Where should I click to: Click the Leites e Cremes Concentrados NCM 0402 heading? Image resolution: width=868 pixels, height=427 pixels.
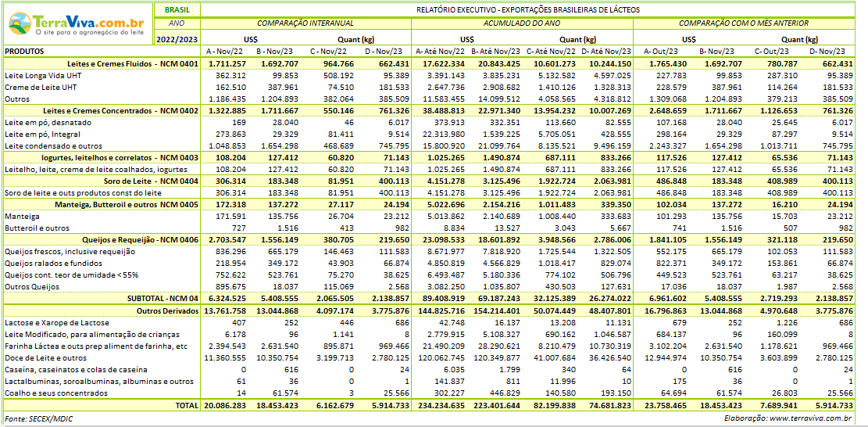120,111
